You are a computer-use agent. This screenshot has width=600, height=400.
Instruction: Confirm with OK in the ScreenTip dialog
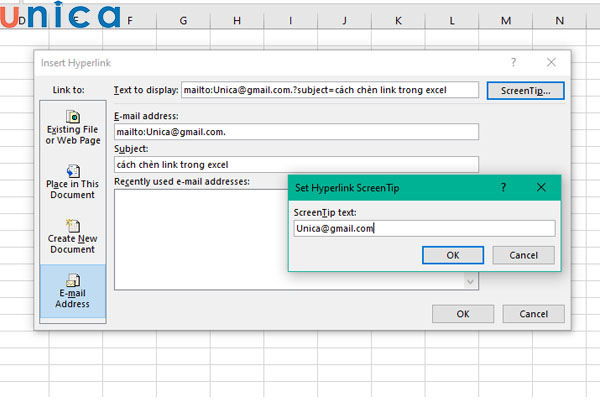point(452,255)
